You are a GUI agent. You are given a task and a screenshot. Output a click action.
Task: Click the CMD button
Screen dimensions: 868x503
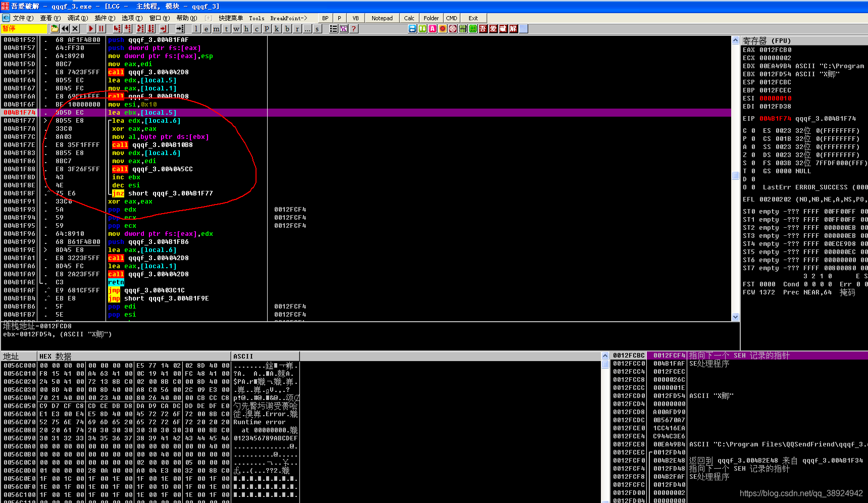point(451,18)
